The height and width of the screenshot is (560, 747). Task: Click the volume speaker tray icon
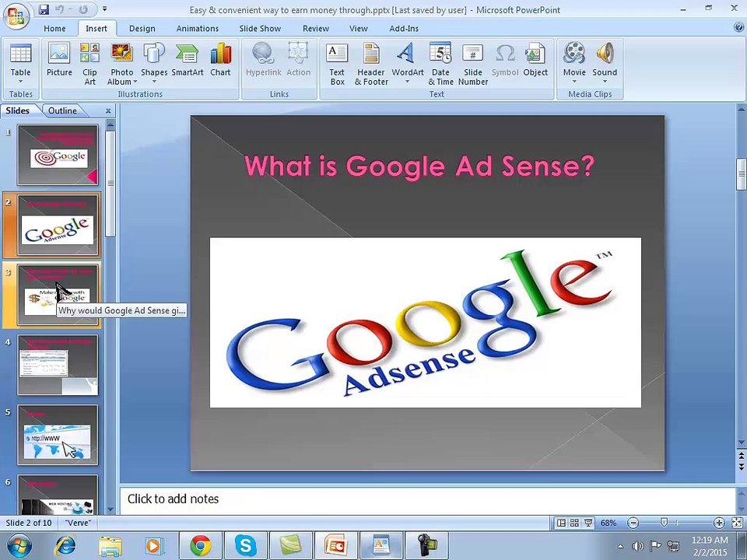coord(637,546)
